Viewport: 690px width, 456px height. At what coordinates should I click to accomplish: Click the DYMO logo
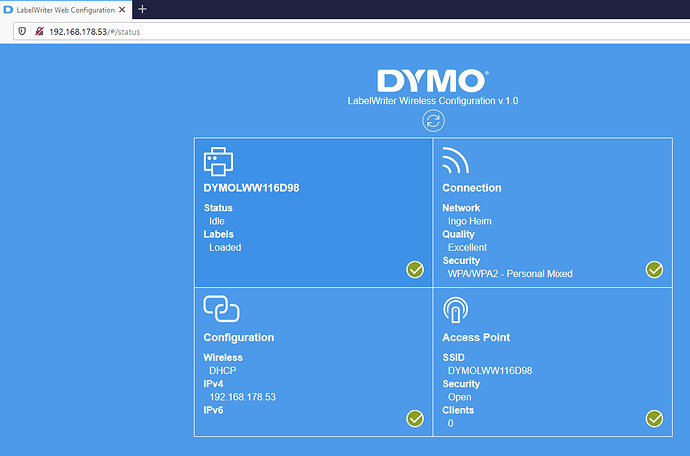(433, 81)
